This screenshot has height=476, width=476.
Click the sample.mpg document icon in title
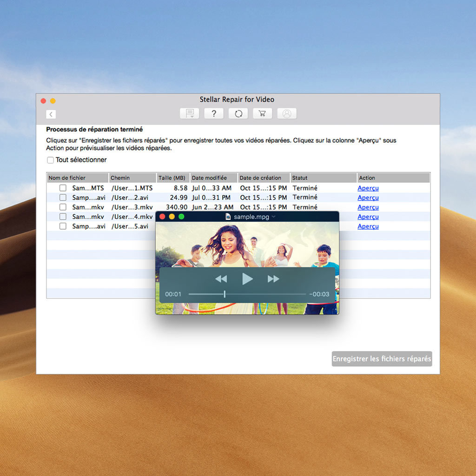pyautogui.click(x=228, y=217)
